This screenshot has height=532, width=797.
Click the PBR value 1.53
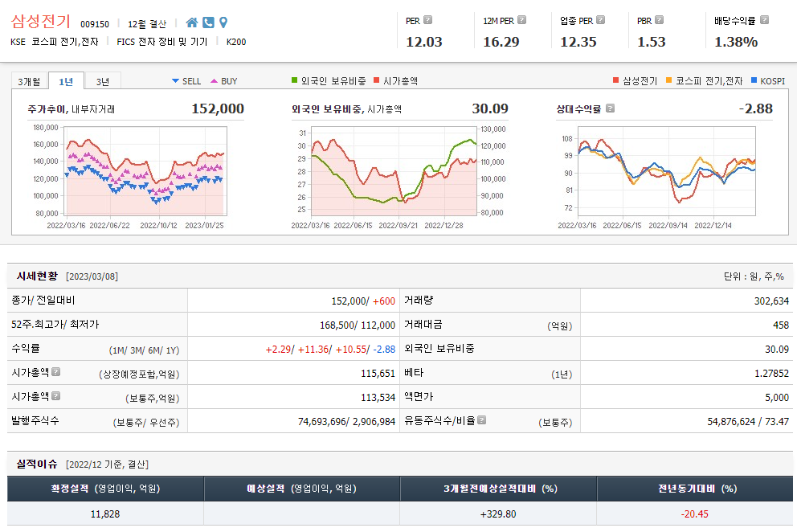click(x=652, y=42)
